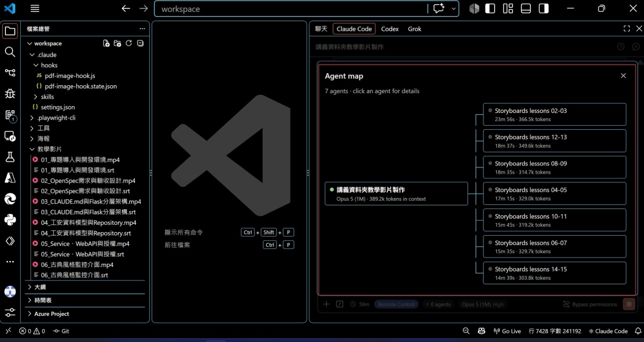Select the Storyboards lessons 14-15 agent
Screen dimensions: 644x342
(554, 273)
